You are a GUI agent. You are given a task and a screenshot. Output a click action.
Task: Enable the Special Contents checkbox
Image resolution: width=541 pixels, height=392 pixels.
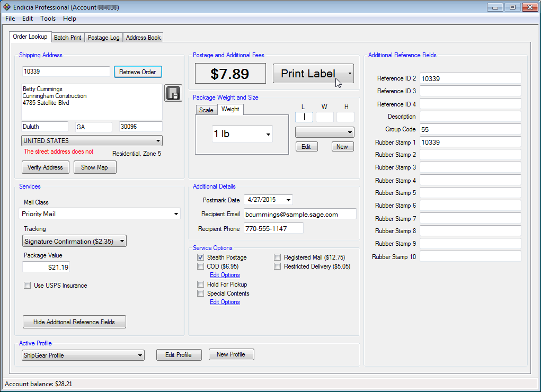click(200, 293)
